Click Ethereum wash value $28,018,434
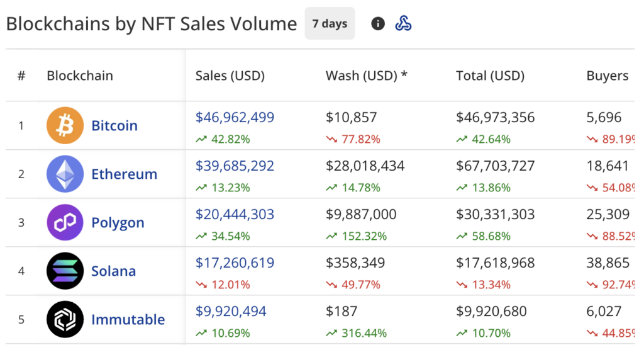The image size is (644, 345). point(365,166)
